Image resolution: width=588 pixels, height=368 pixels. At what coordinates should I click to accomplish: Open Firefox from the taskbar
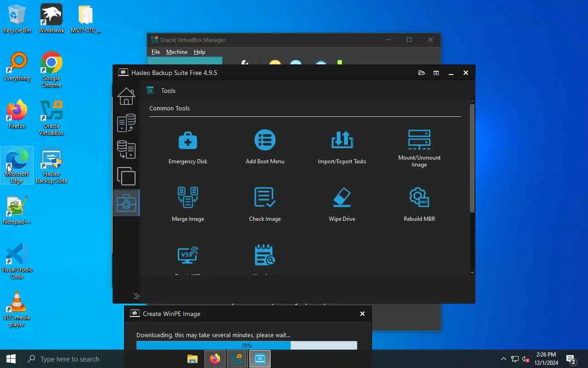click(215, 359)
